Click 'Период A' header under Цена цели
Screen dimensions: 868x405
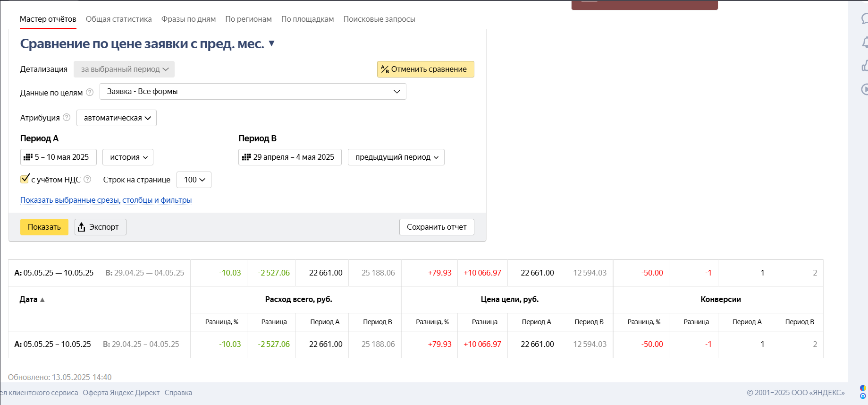pos(537,322)
